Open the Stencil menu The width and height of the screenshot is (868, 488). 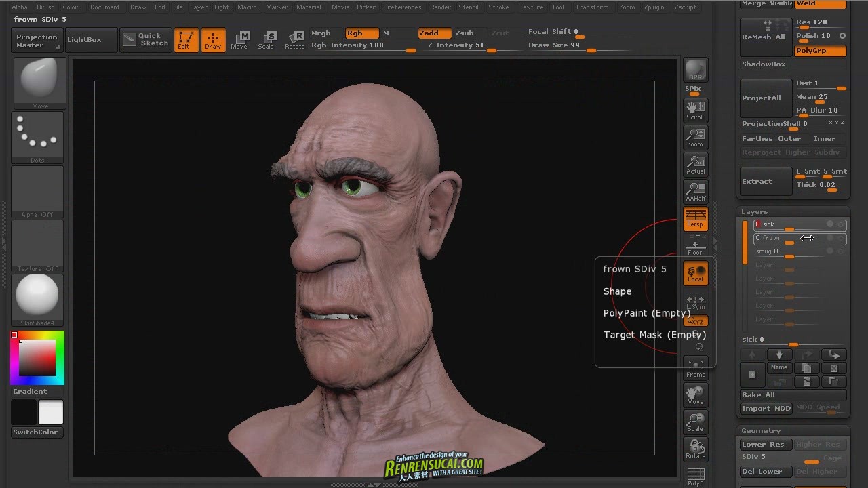pyautogui.click(x=469, y=7)
